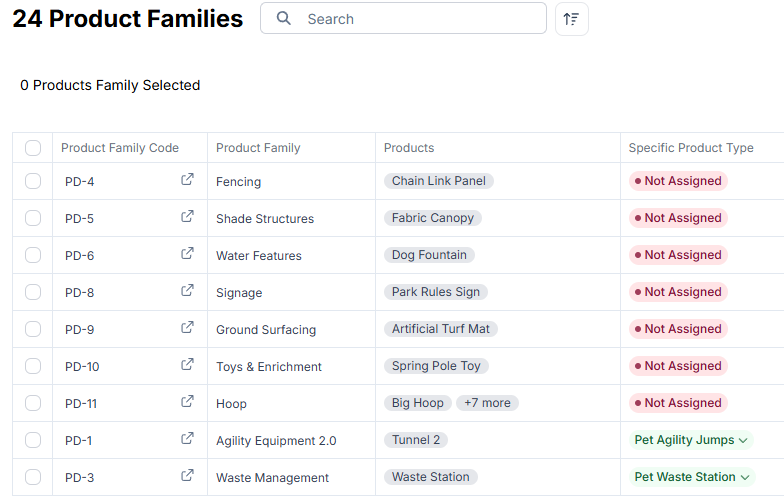The image size is (784, 496).
Task: Launch PD-10 details with open-link icon
Action: point(187,364)
